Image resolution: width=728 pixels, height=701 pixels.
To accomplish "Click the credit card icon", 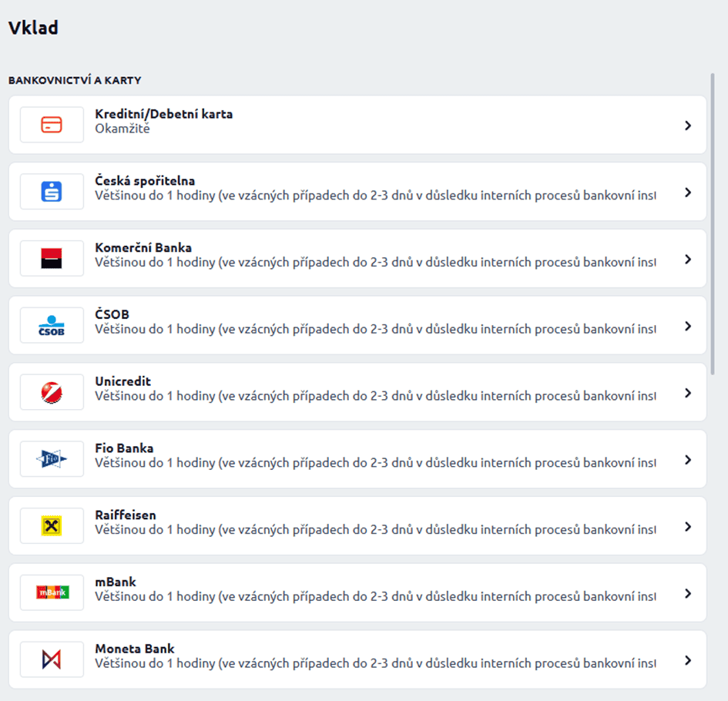I will click(52, 125).
